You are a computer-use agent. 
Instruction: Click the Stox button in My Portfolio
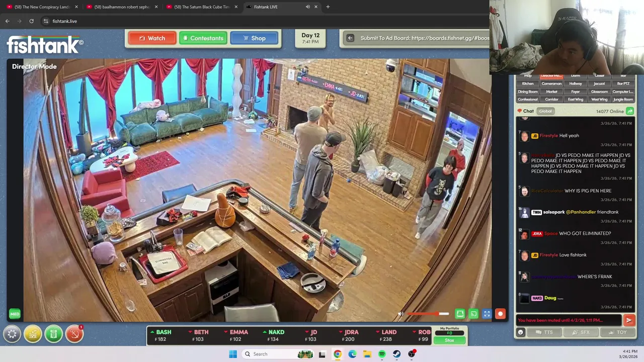449,340
